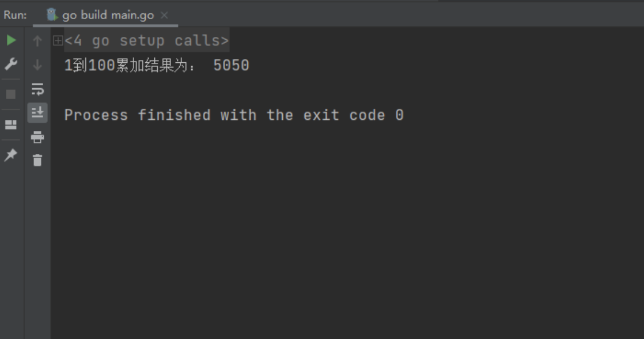
Task: Click the Print console output icon
Action: click(x=37, y=137)
